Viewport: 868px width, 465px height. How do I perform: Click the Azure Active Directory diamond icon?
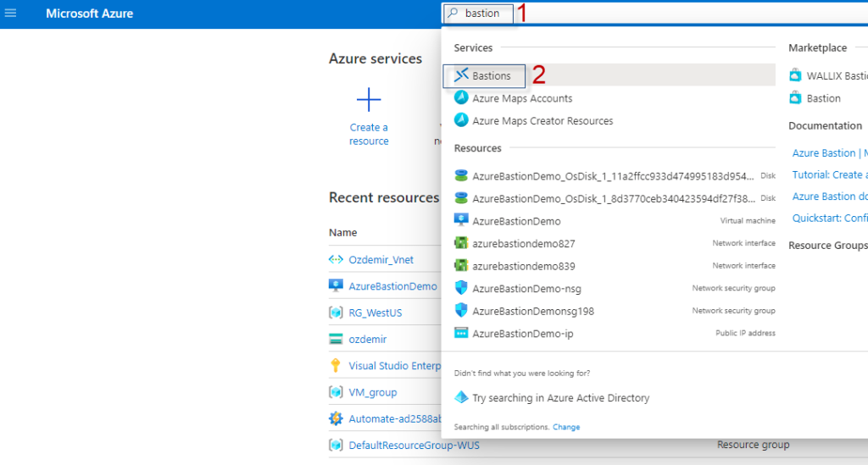pyautogui.click(x=461, y=397)
